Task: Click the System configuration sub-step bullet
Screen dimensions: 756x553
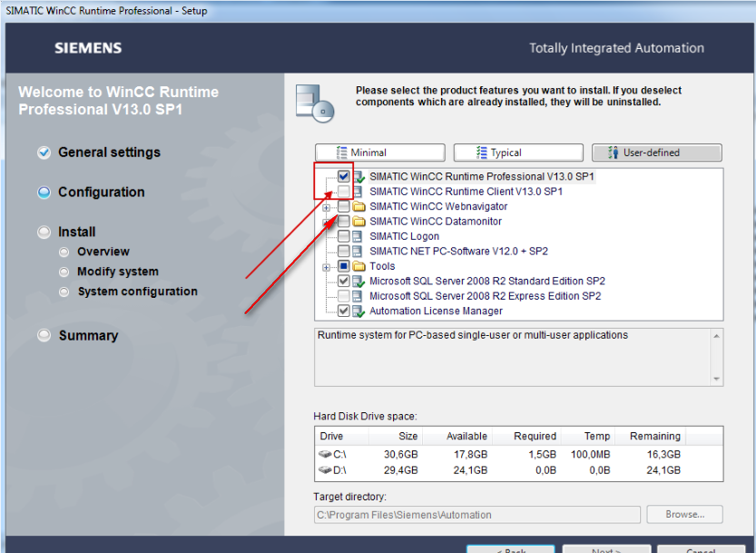Action: click(64, 292)
